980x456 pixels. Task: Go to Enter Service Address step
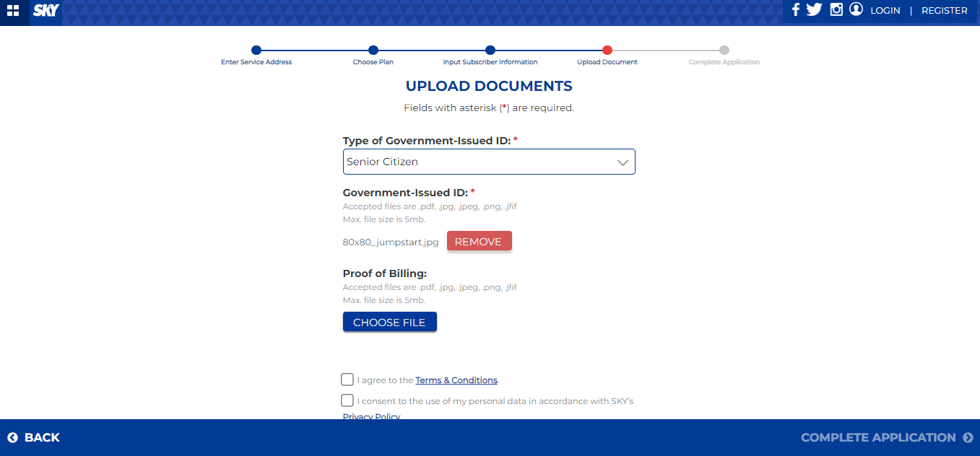coord(256,51)
